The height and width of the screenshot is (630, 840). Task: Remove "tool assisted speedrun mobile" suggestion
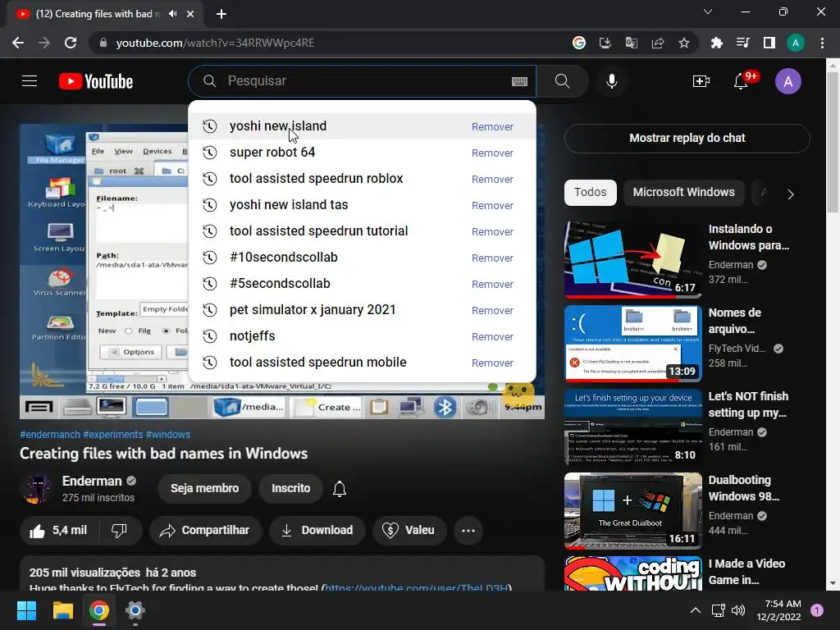(492, 363)
